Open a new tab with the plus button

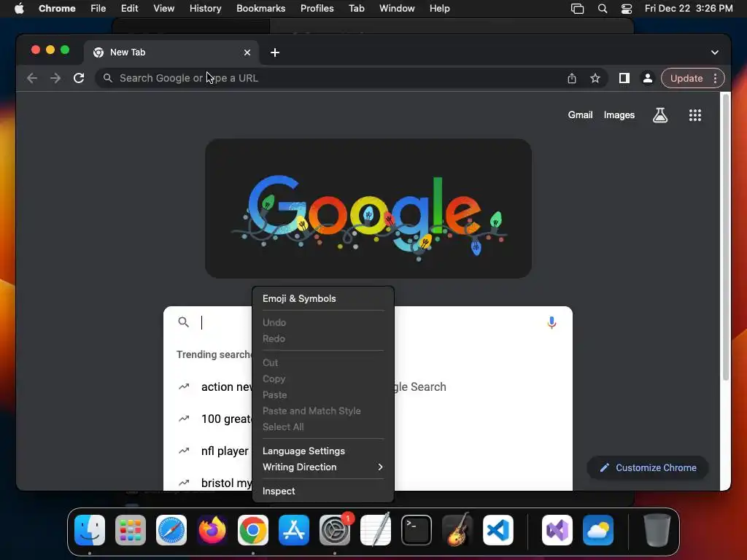275,52
